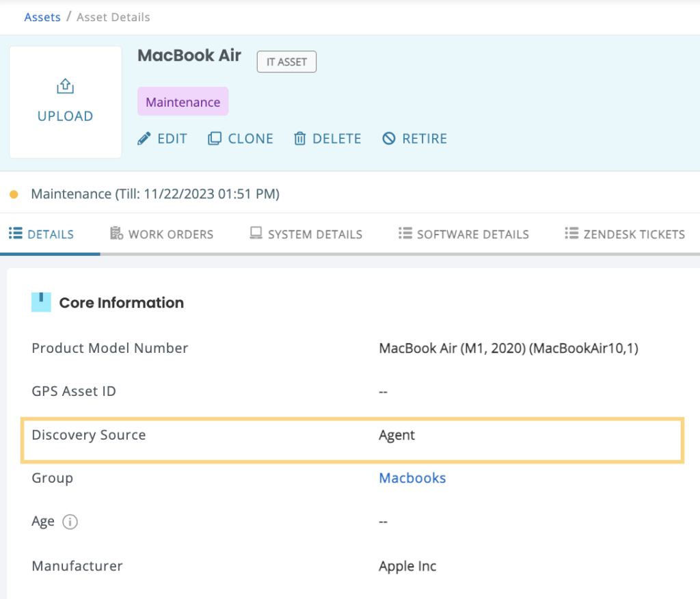Click the Work Orders clipboard icon
The image size is (700, 599).
click(116, 233)
